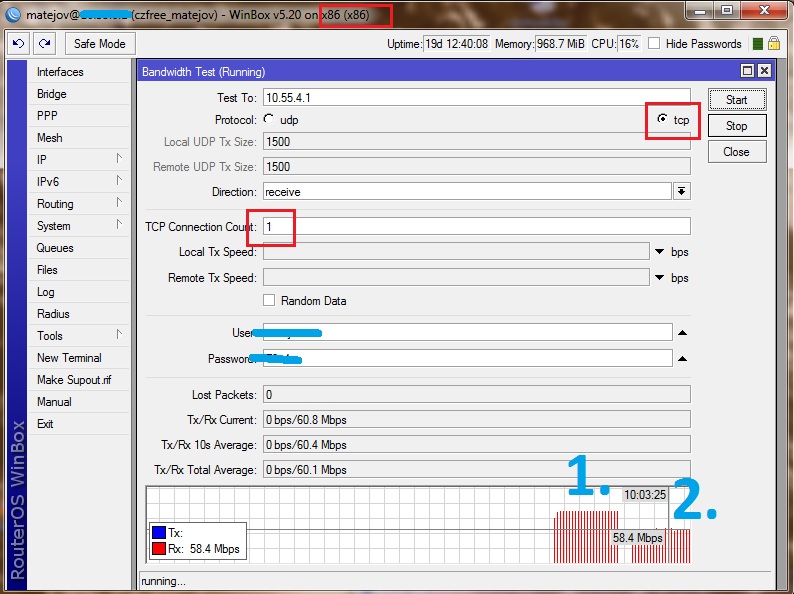Image resolution: width=794 pixels, height=594 pixels.
Task: Click the Password input field
Action: (467, 358)
